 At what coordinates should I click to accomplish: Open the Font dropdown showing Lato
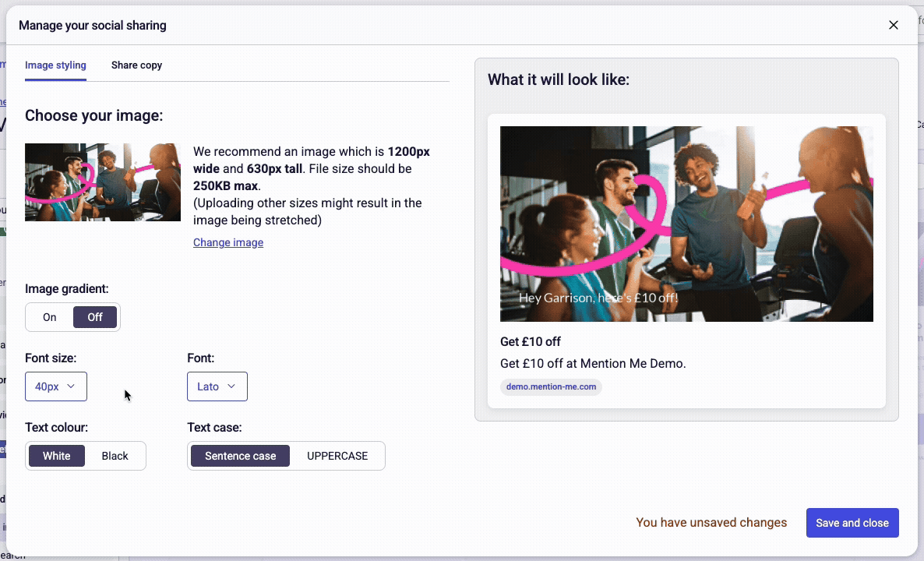coord(217,386)
